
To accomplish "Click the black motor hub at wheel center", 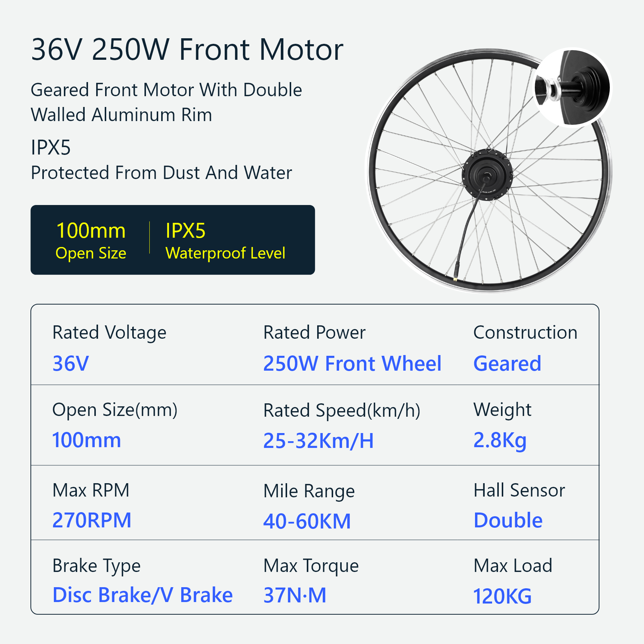I will [x=487, y=175].
